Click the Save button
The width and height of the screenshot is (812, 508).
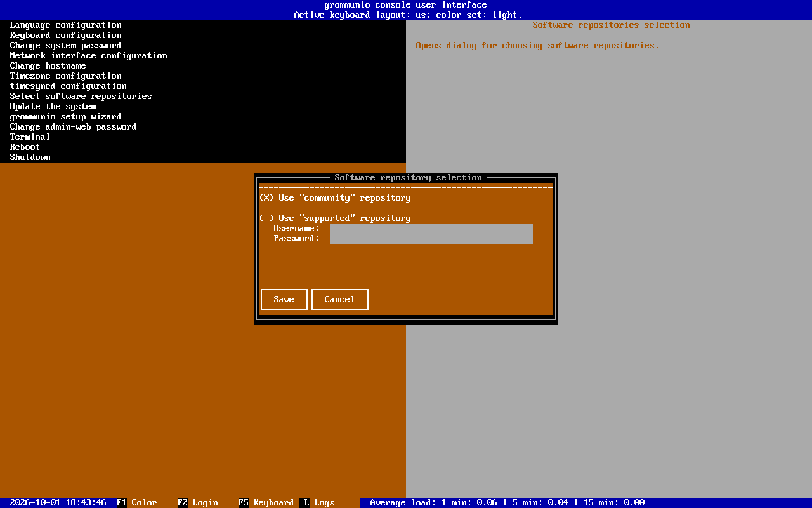click(x=284, y=300)
